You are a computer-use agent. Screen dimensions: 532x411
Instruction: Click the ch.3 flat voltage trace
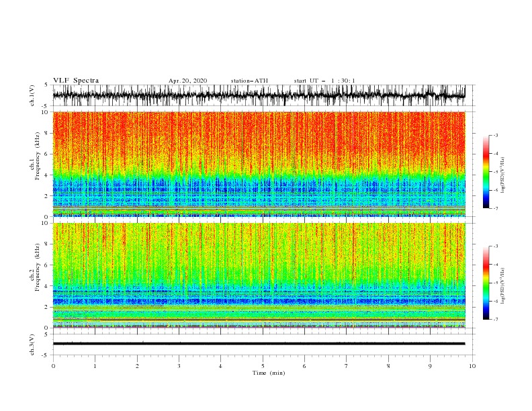click(x=259, y=344)
